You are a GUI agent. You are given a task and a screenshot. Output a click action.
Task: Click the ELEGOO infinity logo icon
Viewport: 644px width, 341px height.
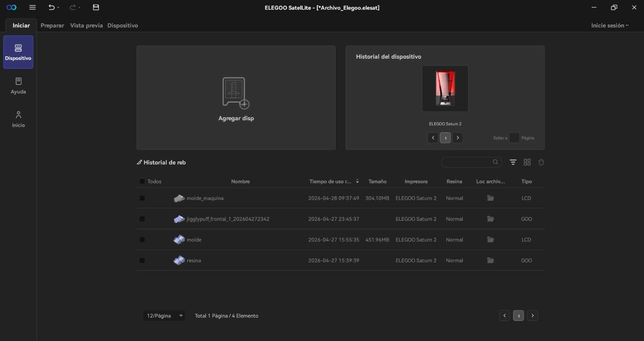click(x=12, y=8)
